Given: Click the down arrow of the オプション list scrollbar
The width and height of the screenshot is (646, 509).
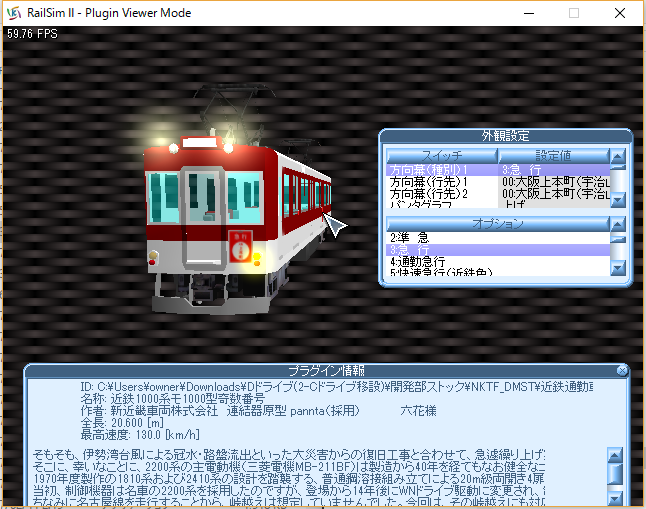Looking at the screenshot, I should coord(618,269).
